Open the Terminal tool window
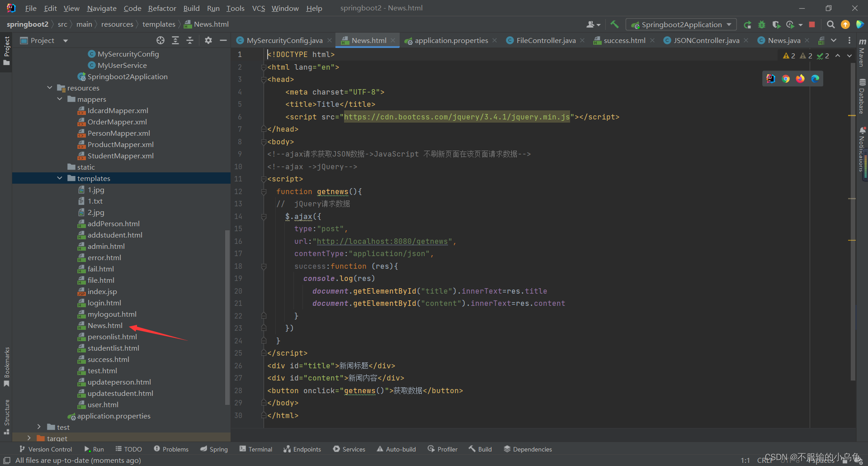Viewport: 868px width, 466px height. click(x=256, y=449)
